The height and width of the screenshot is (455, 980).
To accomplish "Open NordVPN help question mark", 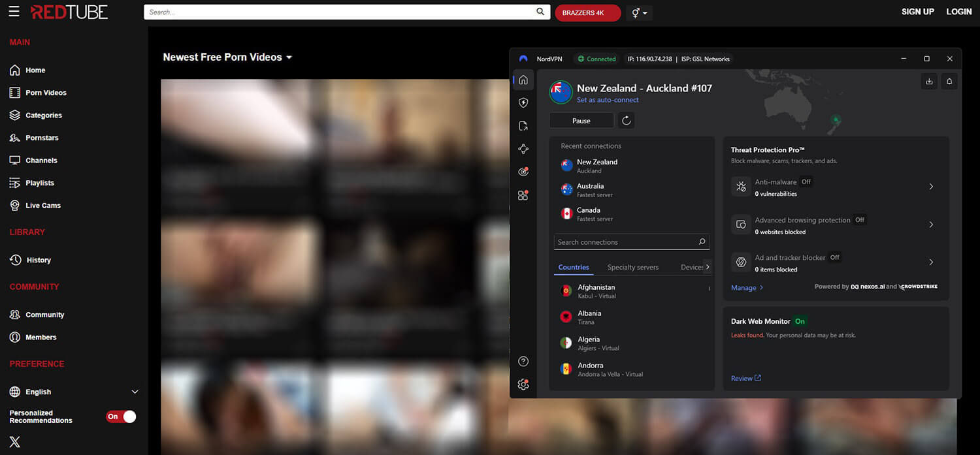I will pyautogui.click(x=523, y=361).
